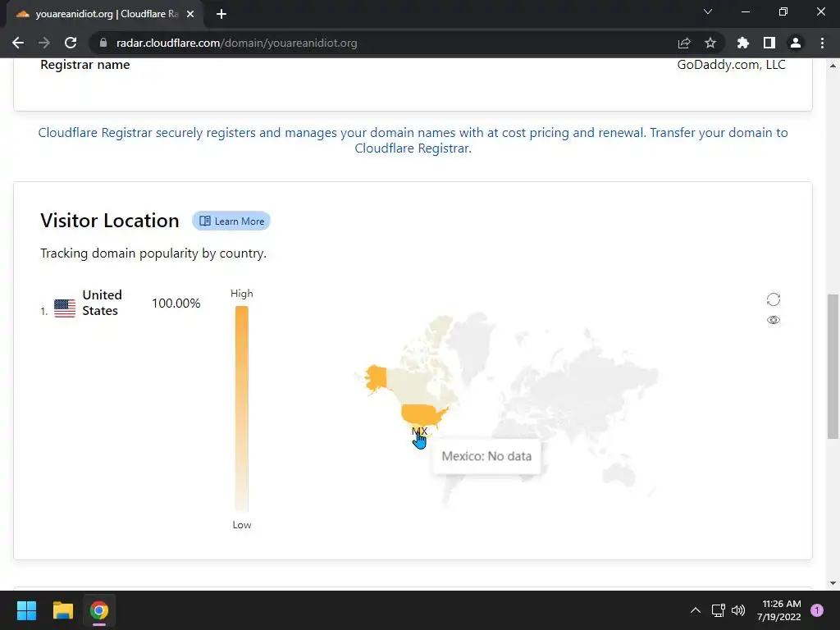The image size is (840, 630).
Task: Click the High-to-Low orange gradient legend bar
Action: [242, 409]
